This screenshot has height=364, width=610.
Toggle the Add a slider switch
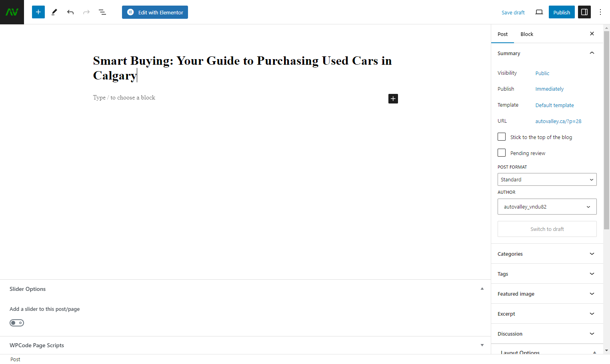point(17,323)
